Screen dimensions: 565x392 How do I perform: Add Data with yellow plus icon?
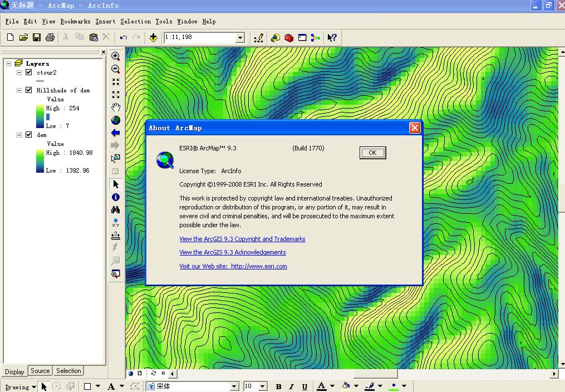pyautogui.click(x=153, y=37)
